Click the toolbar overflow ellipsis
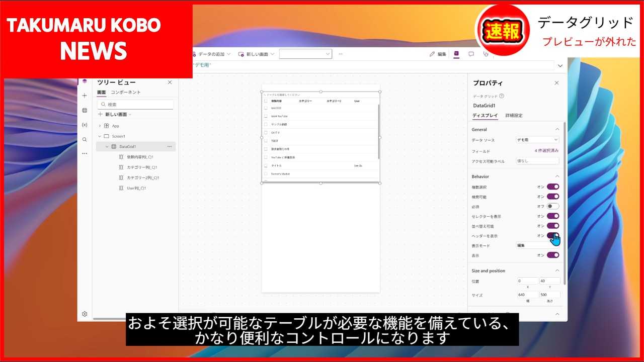Screen dimensions: 644x362 tap(341, 54)
